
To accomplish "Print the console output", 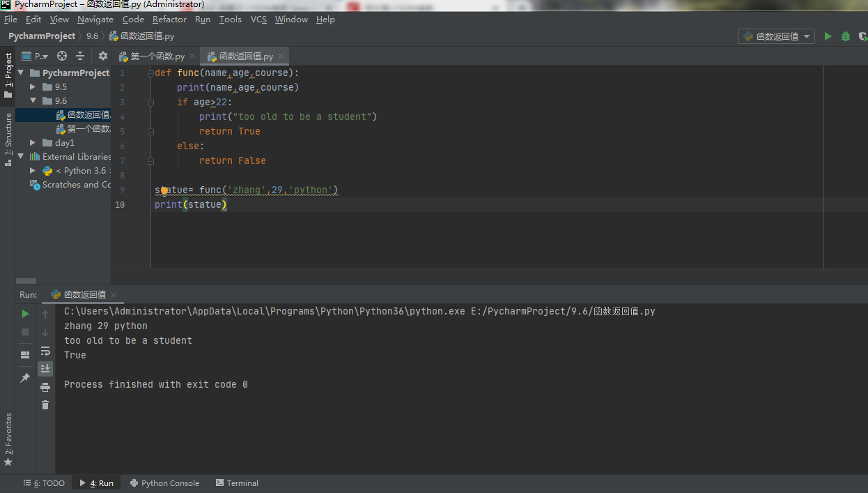I will pyautogui.click(x=45, y=387).
